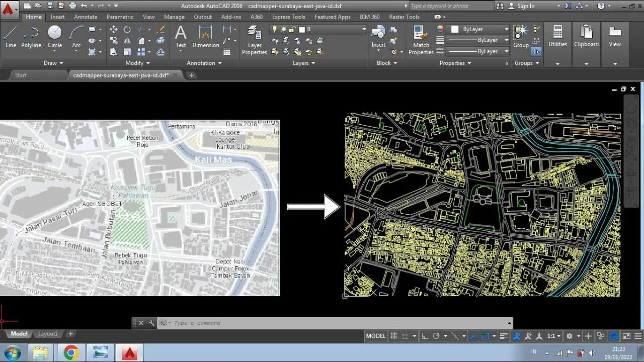Viewport: 644px width, 362px height.
Task: Click the Group objects icon
Action: [x=521, y=36]
